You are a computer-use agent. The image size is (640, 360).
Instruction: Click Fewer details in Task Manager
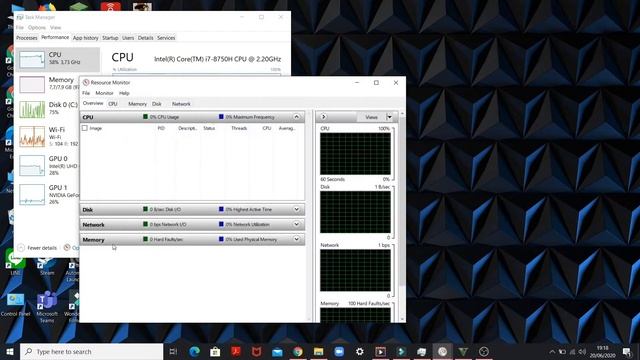click(x=42, y=248)
